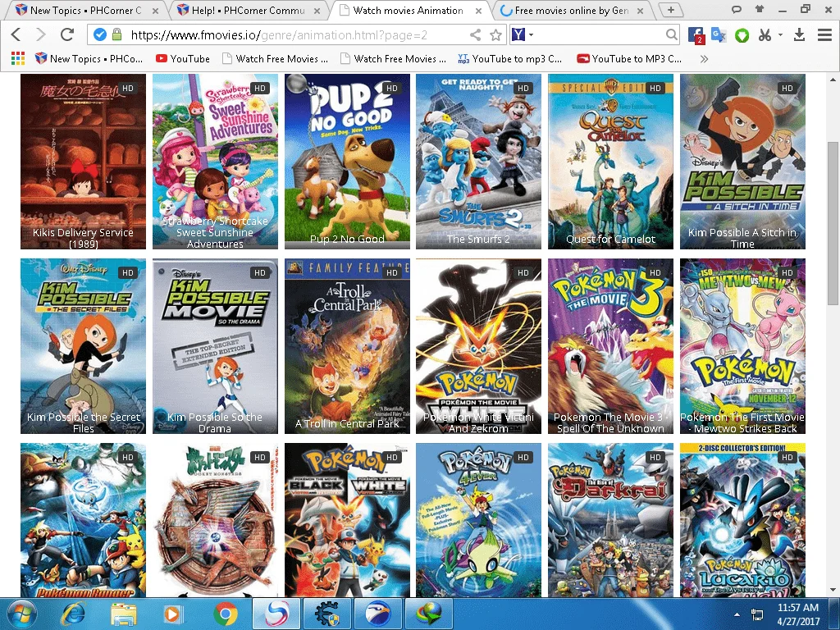
Task: Open the New Topics PHCorner bookmark
Action: (x=89, y=58)
